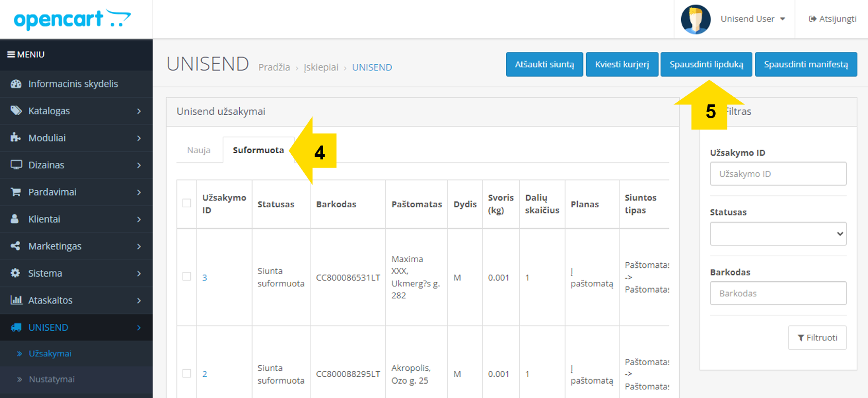
Task: Expand the Sistema menu chevron
Action: (139, 274)
